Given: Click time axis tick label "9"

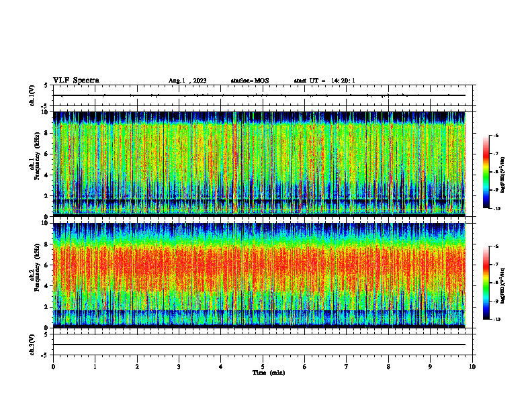Looking at the screenshot, I should coord(430,367).
